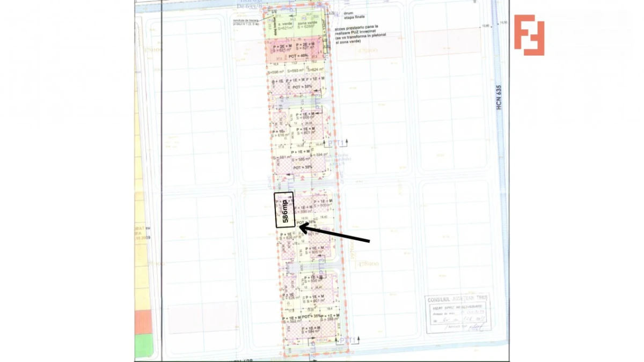Click the Consiliul Județean Timiș stamp
Viewport: 644px width, 362px height.
click(x=458, y=313)
